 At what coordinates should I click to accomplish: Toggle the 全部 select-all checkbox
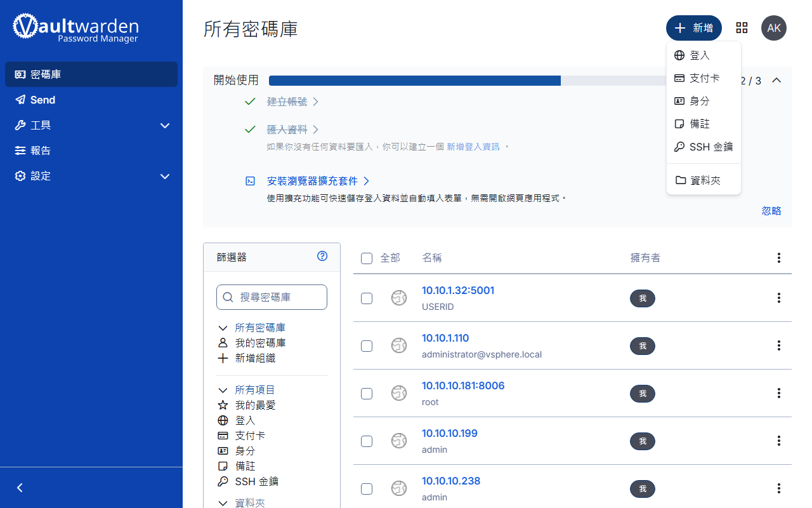pyautogui.click(x=367, y=258)
